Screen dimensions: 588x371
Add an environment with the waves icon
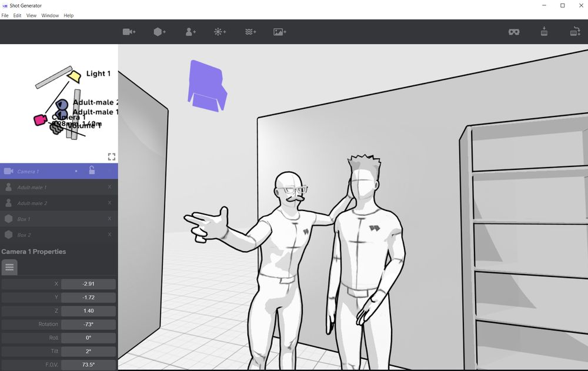coord(250,32)
